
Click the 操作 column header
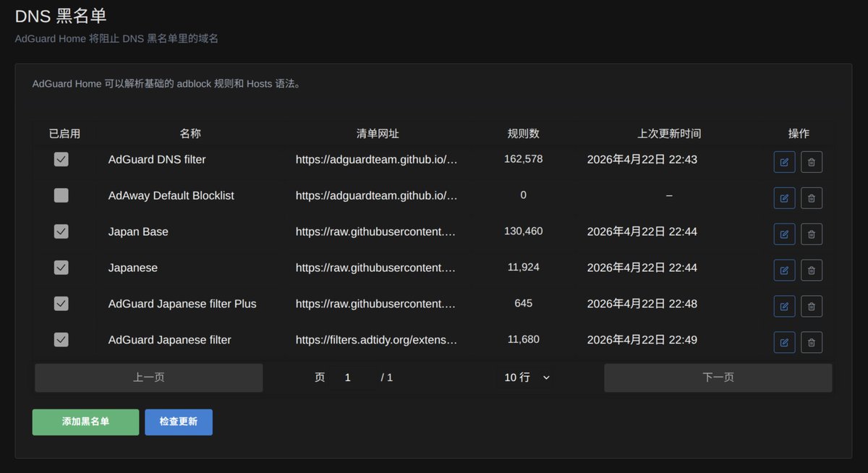click(x=799, y=134)
